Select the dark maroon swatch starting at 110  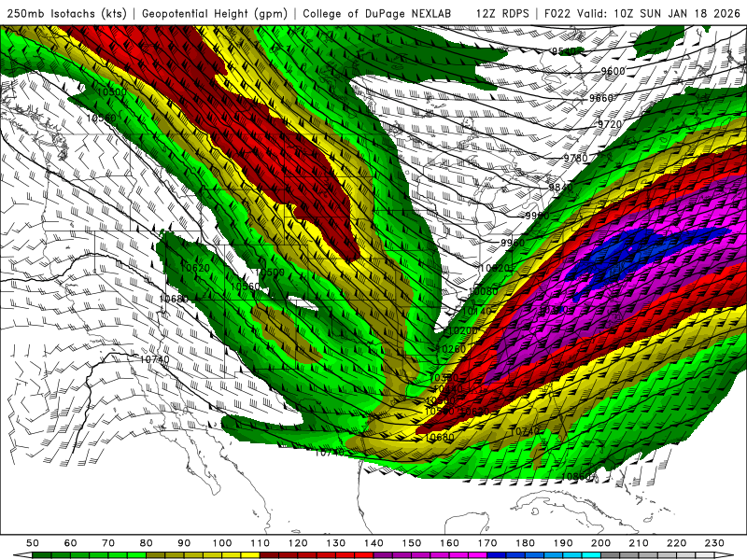pos(269,555)
